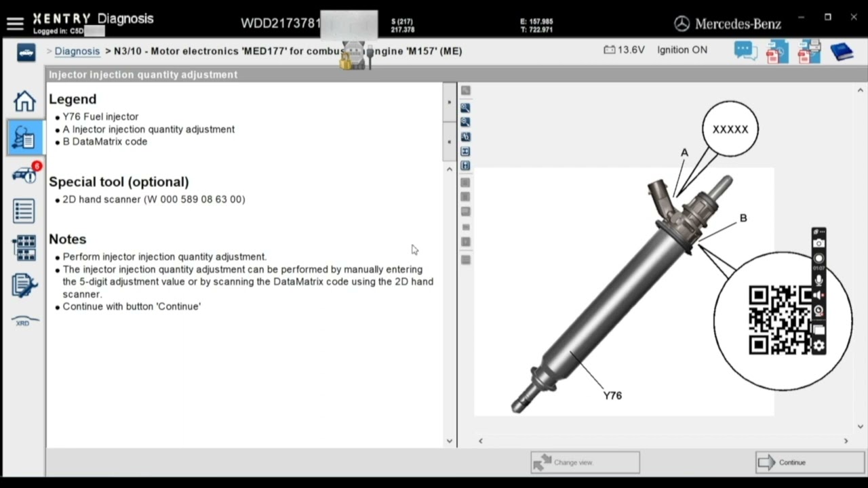This screenshot has height=488, width=868.
Task: Maximize the XENTRY window
Action: (x=827, y=18)
